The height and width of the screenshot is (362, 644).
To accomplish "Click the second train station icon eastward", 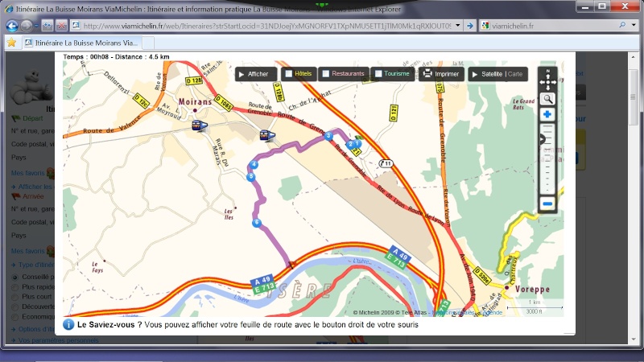I will [267, 135].
